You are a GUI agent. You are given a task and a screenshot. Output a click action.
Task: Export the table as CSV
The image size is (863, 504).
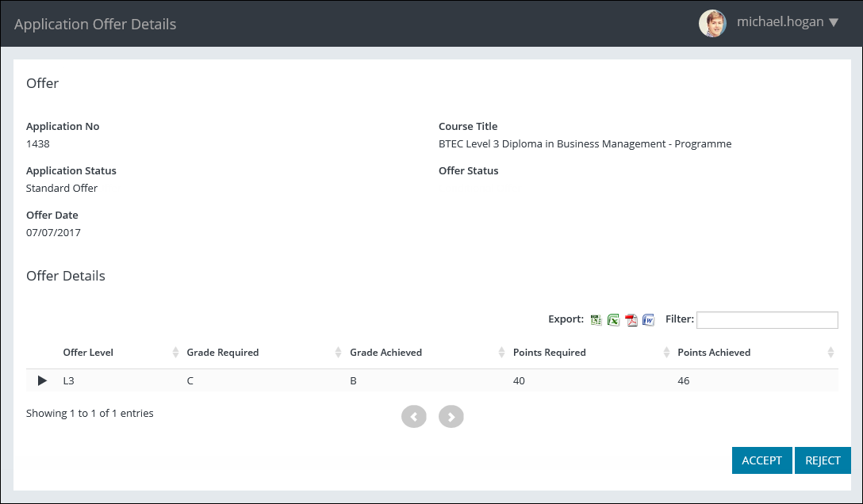[596, 320]
